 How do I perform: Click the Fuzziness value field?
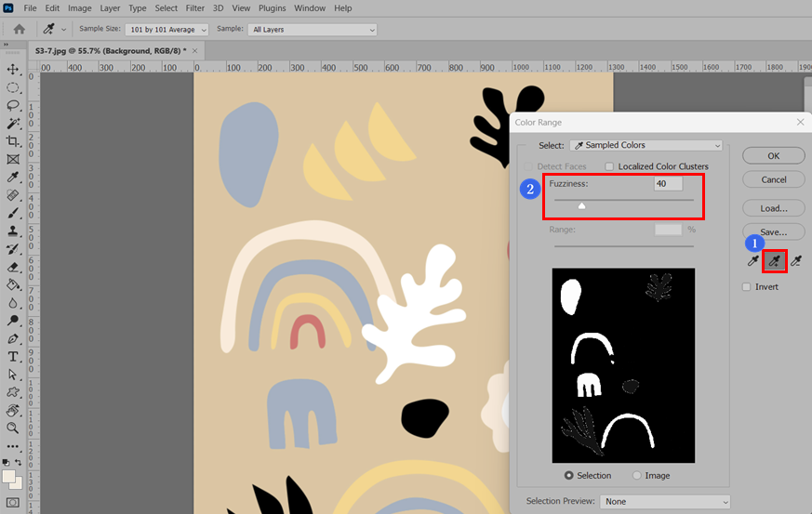pyautogui.click(x=668, y=184)
